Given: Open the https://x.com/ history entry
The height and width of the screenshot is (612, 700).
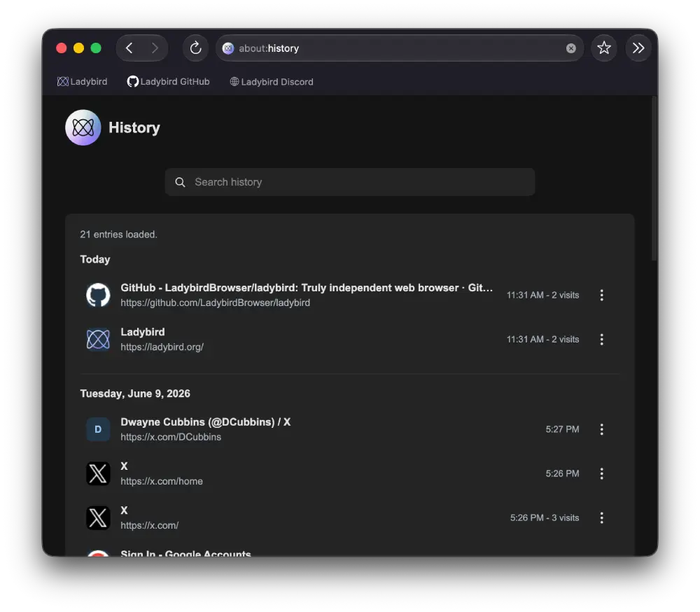Looking at the screenshot, I should [349, 517].
